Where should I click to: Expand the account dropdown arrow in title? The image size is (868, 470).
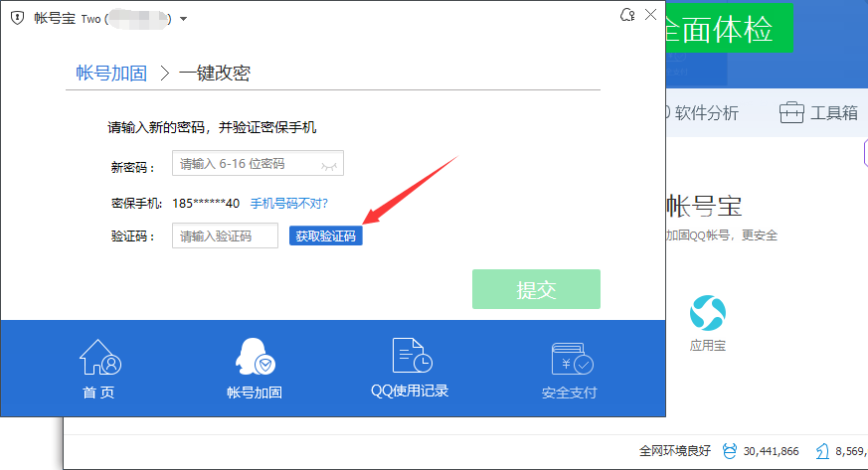click(183, 19)
